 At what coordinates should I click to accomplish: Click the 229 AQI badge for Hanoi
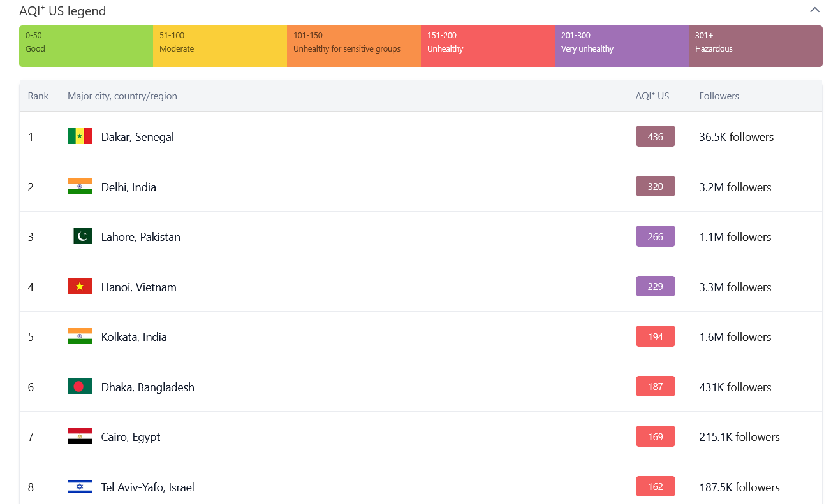656,286
